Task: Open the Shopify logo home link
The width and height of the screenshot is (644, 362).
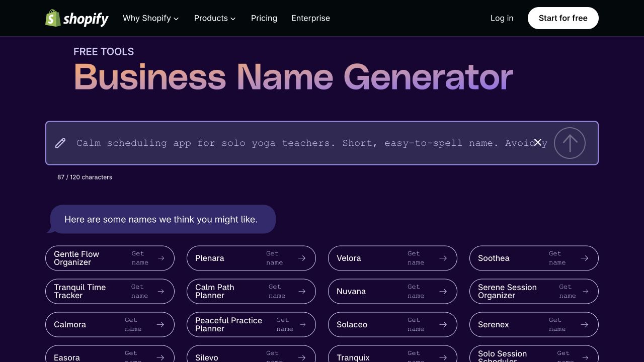Action: [77, 18]
